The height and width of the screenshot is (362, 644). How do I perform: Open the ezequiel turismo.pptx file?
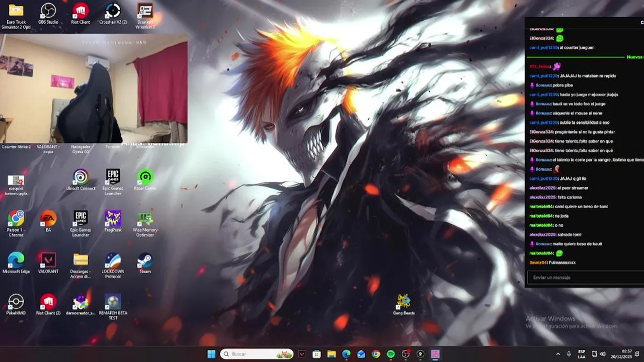pyautogui.click(x=16, y=185)
